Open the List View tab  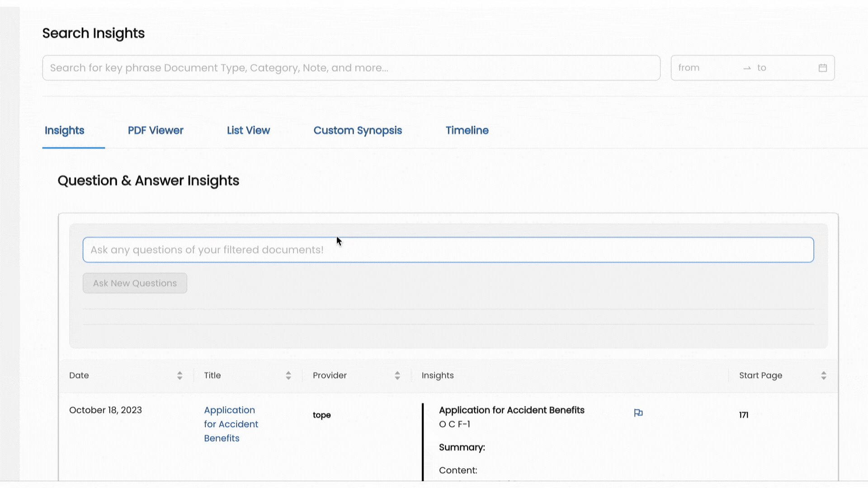(x=248, y=130)
